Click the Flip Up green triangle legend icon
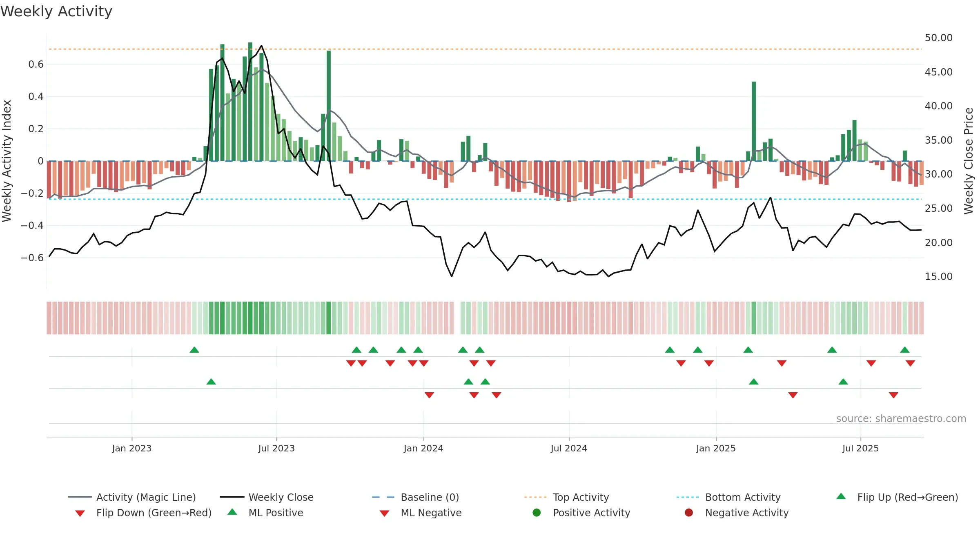The height and width of the screenshot is (551, 980). point(841,496)
